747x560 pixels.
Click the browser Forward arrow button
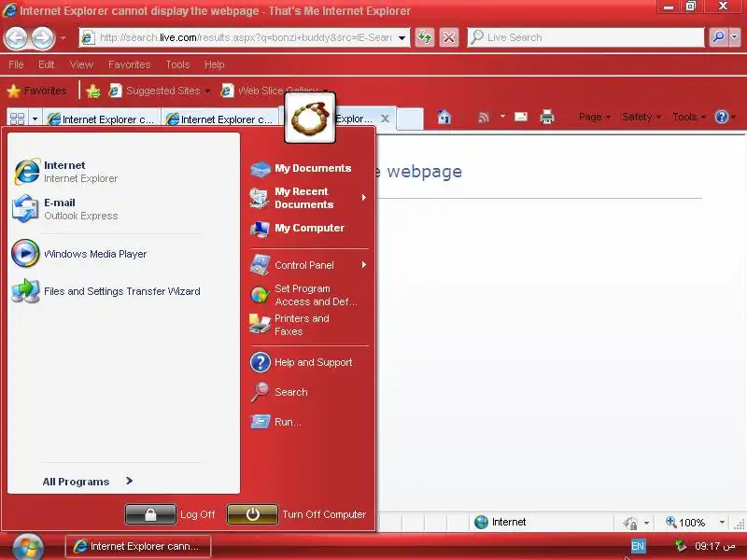click(43, 37)
